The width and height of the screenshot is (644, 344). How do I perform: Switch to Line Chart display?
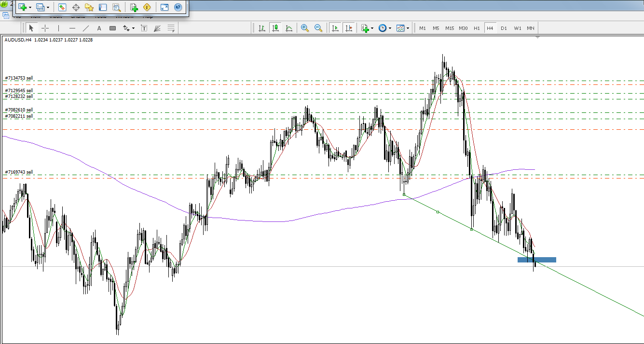[289, 28]
